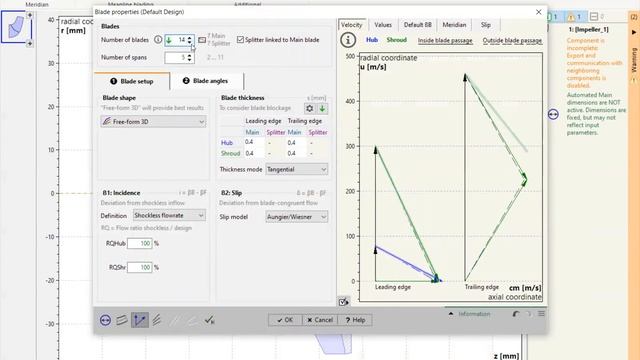Toggle Hub curve visibility in diagram
This screenshot has height=360, width=640.
click(x=372, y=40)
